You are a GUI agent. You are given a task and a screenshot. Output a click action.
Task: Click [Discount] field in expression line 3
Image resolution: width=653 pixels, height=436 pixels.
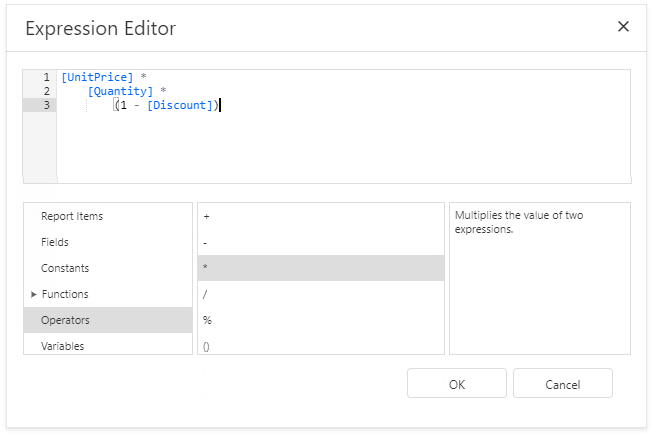pyautogui.click(x=178, y=105)
